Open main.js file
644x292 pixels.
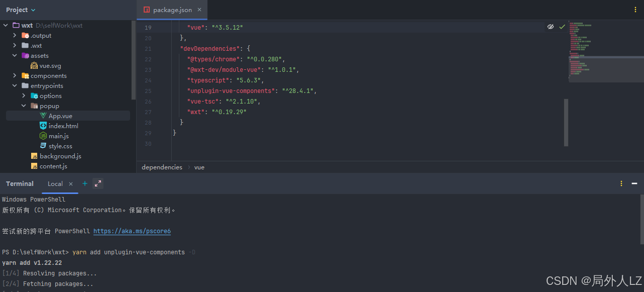pyautogui.click(x=59, y=136)
